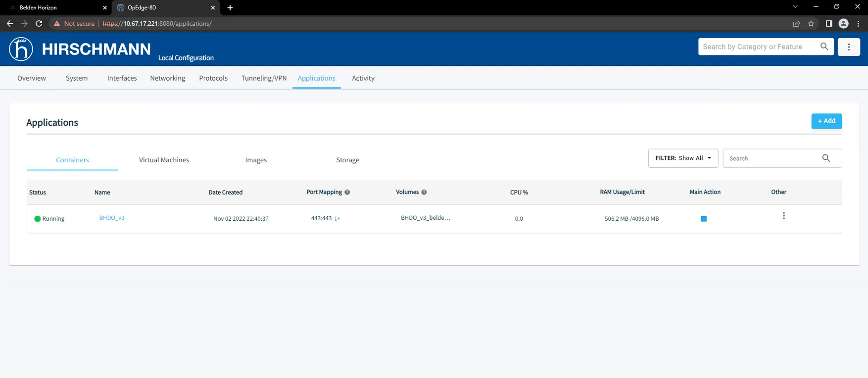
Task: Go to the Interfaces tab
Action: click(x=122, y=78)
